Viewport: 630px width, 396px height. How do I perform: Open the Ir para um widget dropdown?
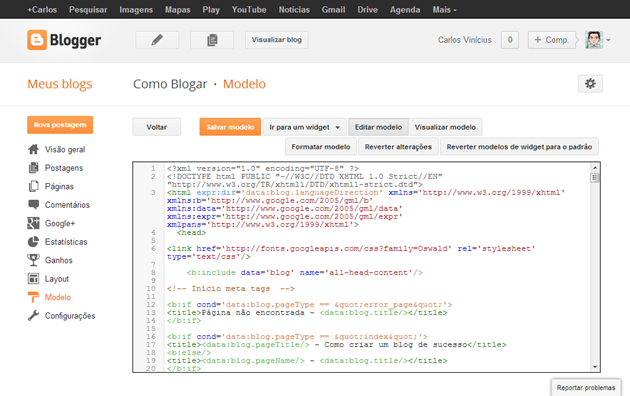coord(304,127)
